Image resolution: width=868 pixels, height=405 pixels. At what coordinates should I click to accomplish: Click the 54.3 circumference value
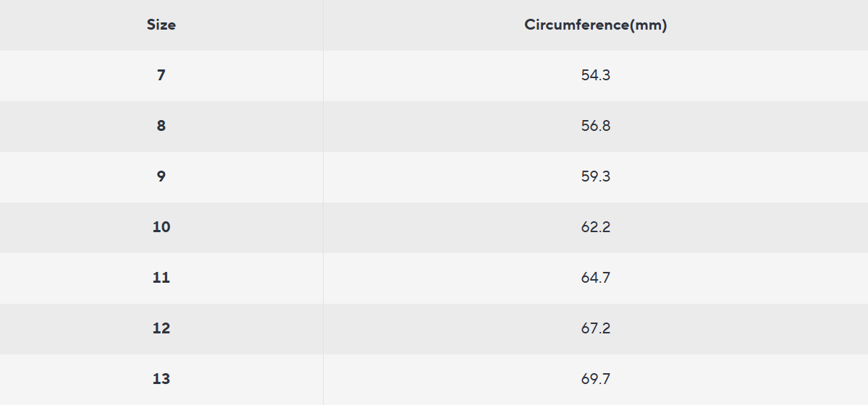click(595, 74)
